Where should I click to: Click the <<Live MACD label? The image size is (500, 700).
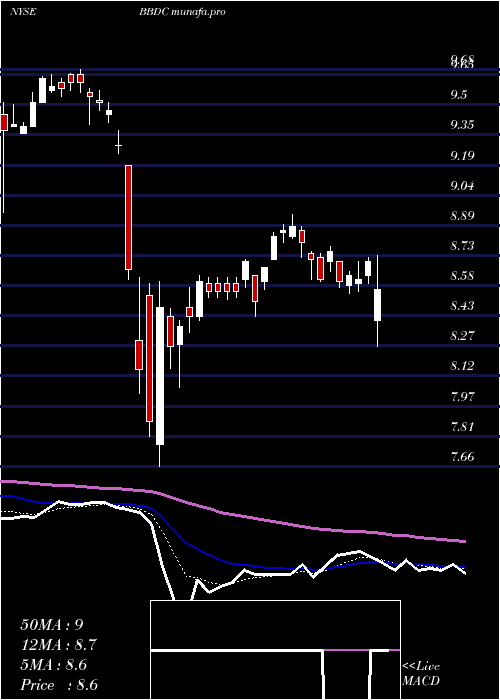coord(421,674)
